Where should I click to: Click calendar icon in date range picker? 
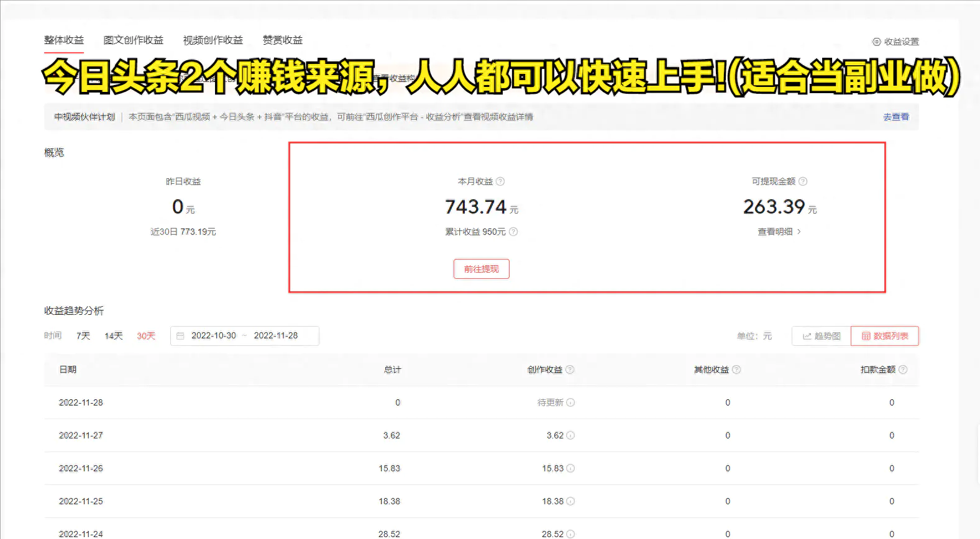pyautogui.click(x=180, y=336)
